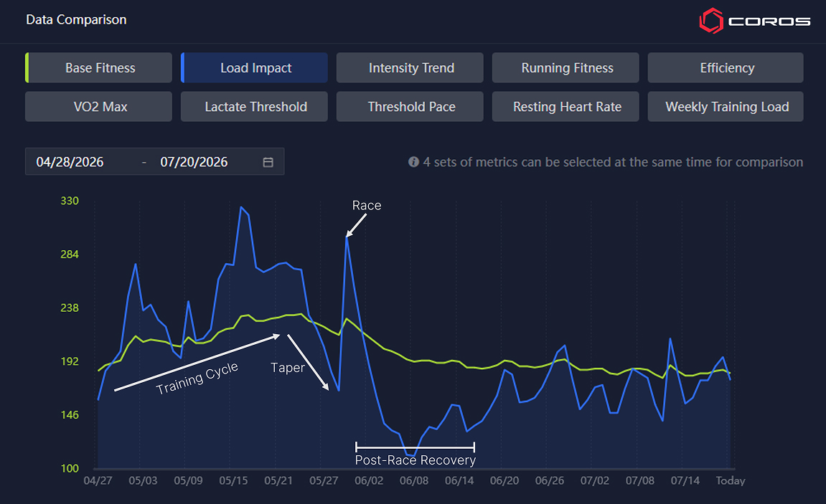This screenshot has width=826, height=504.
Task: Click the 330 y-axis value
Action: click(x=70, y=201)
